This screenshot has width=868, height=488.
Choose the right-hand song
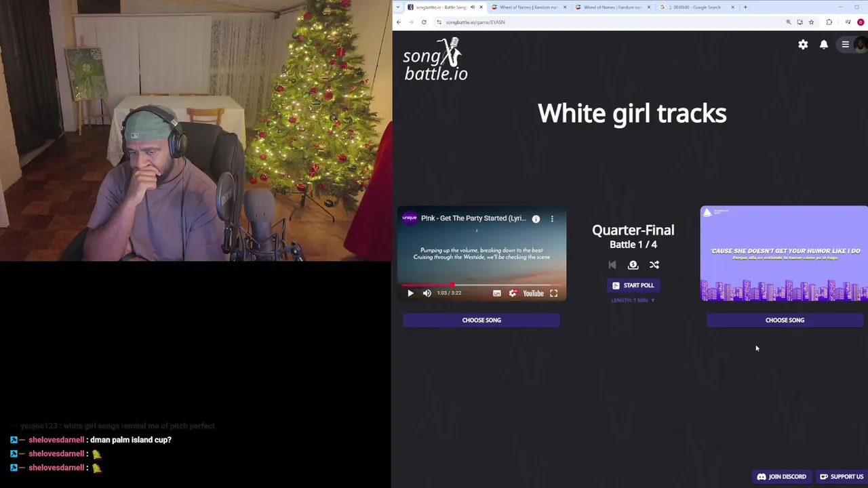point(785,320)
